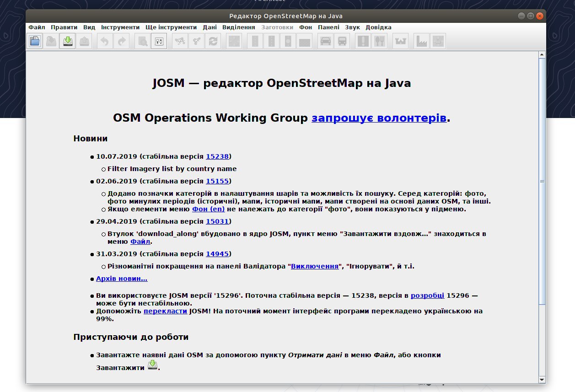Follow the запрошує волонтерів link

(x=379, y=118)
